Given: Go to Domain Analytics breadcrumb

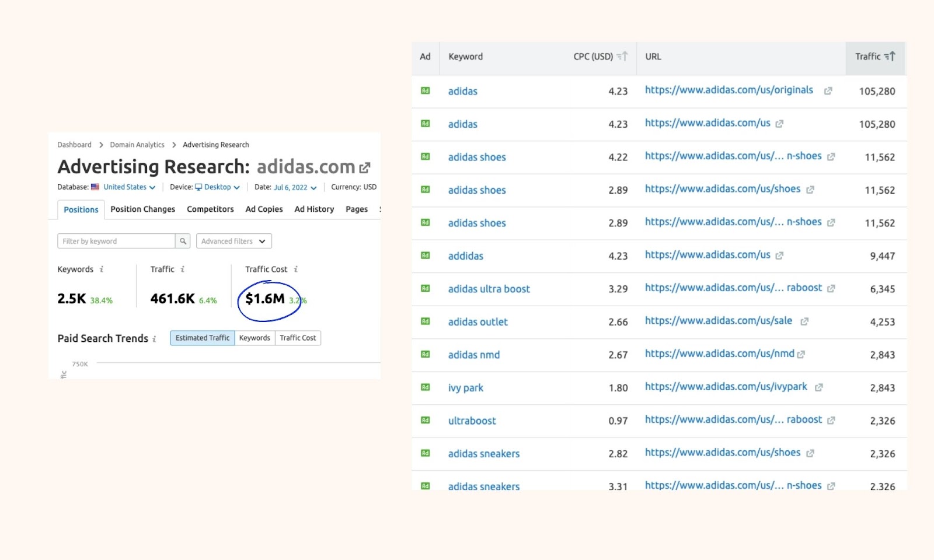Looking at the screenshot, I should pyautogui.click(x=137, y=145).
